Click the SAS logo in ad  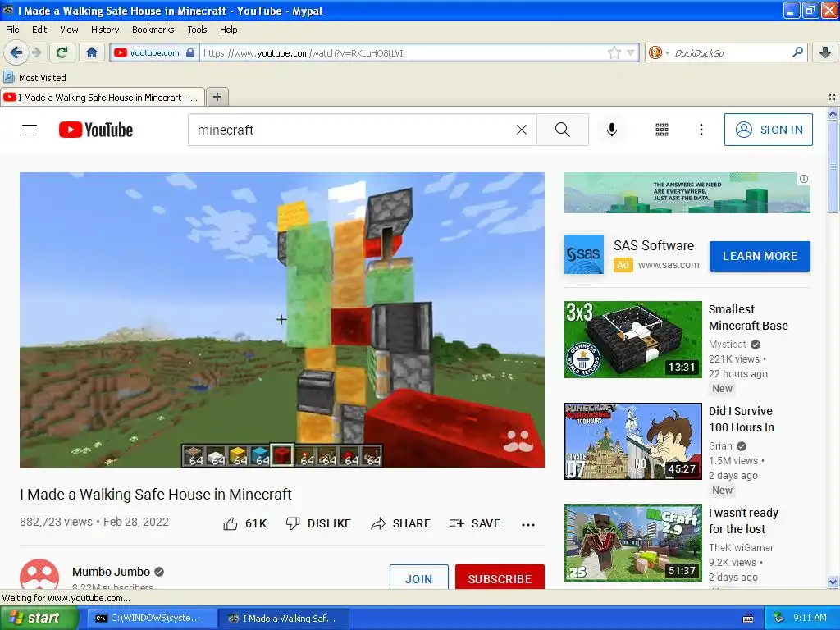pos(584,254)
